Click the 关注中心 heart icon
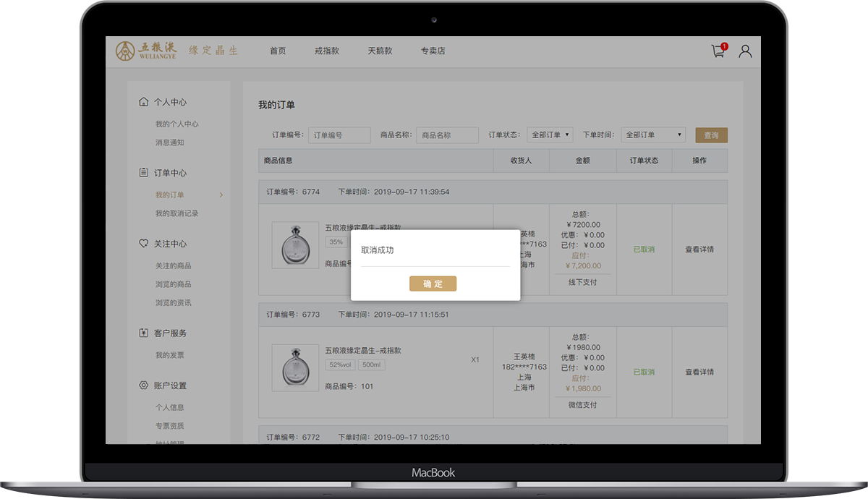868x499 pixels. tap(143, 244)
